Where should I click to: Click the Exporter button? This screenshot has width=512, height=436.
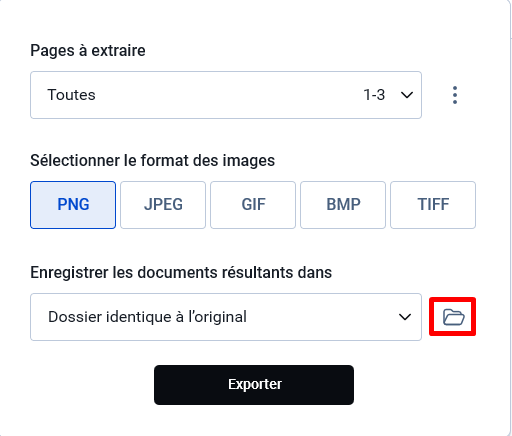(254, 385)
